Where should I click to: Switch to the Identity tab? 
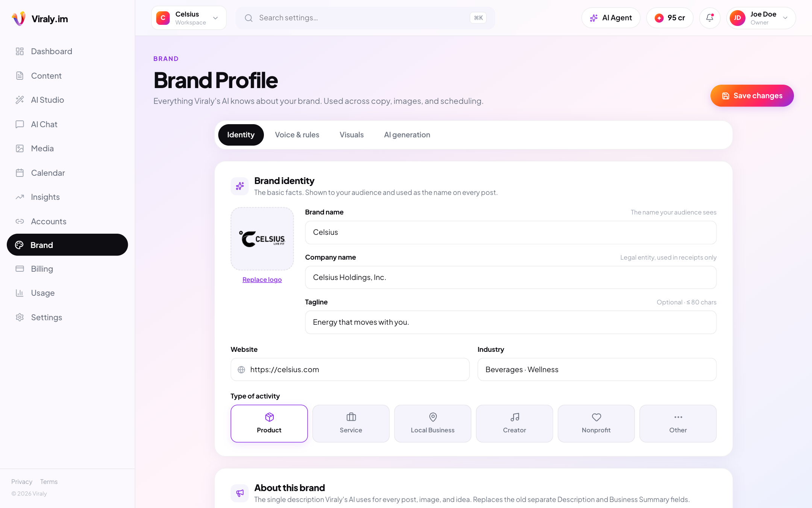point(241,135)
